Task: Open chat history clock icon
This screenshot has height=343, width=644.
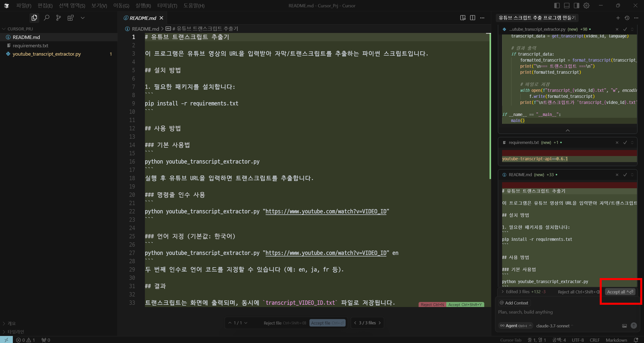Action: click(x=627, y=18)
